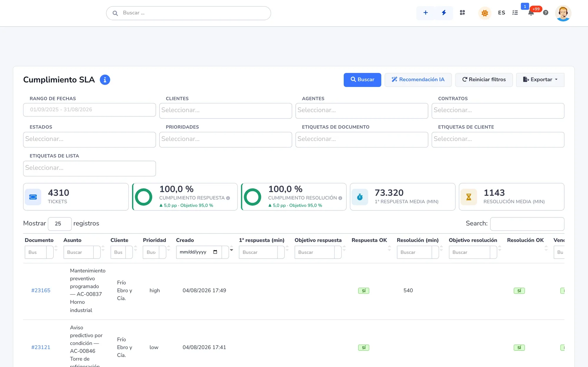
Task: Open the QR code scanner icon
Action: point(462,13)
